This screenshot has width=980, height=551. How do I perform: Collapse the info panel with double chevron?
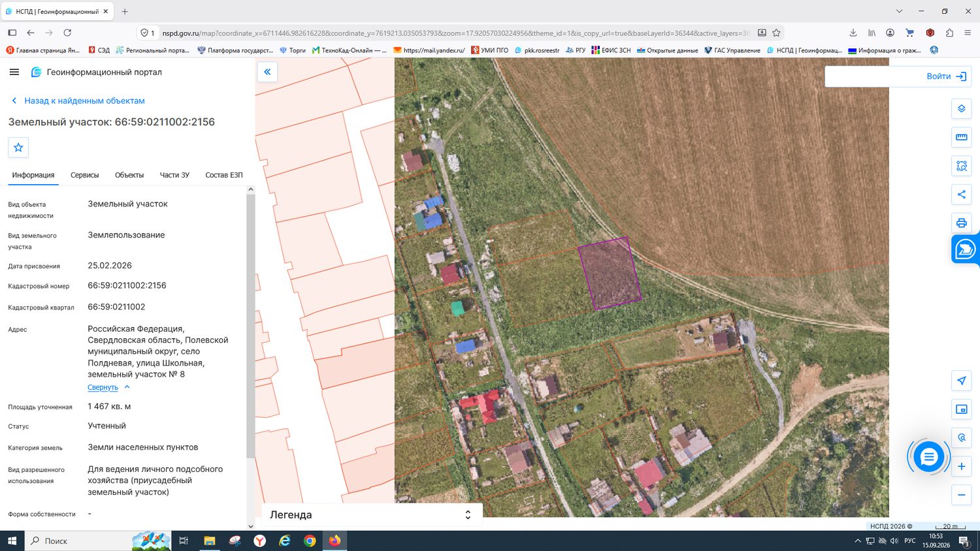pyautogui.click(x=267, y=72)
